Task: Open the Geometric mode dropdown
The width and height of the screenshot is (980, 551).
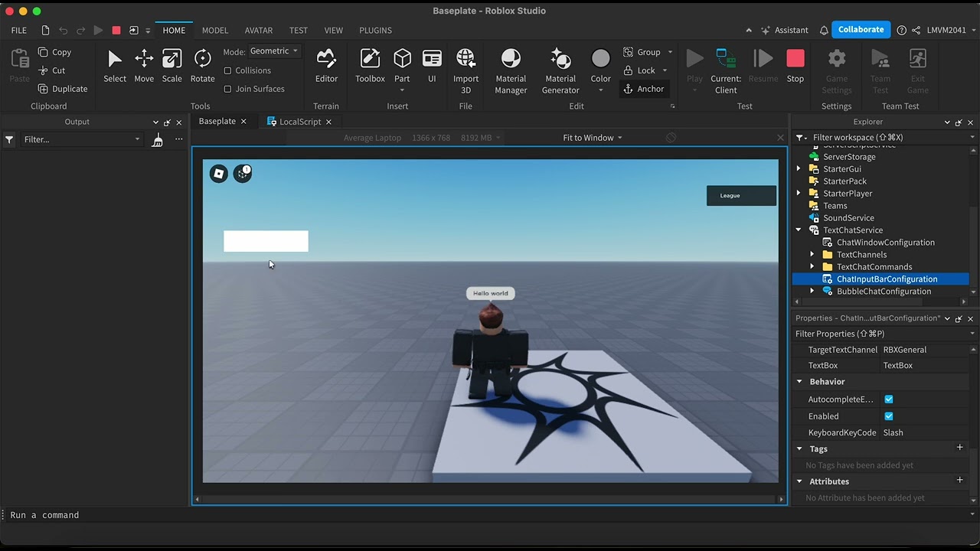Action: coord(274,51)
